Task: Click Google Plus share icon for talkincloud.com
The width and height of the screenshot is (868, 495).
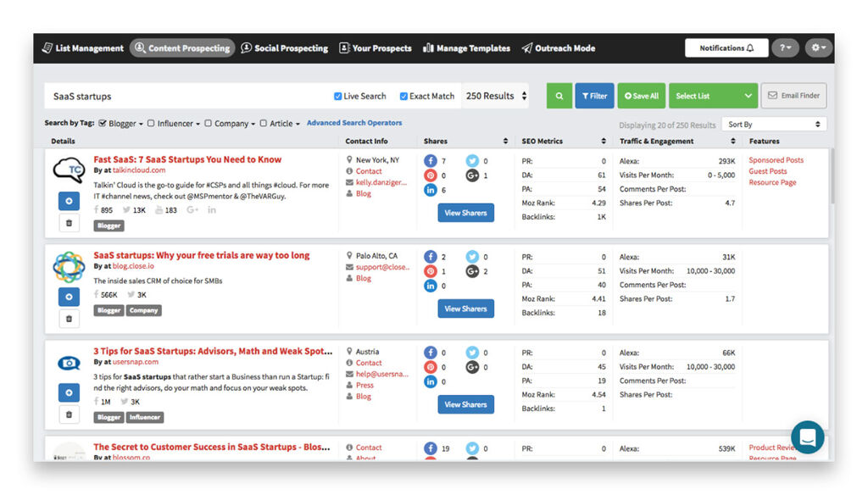Action: coord(472,175)
